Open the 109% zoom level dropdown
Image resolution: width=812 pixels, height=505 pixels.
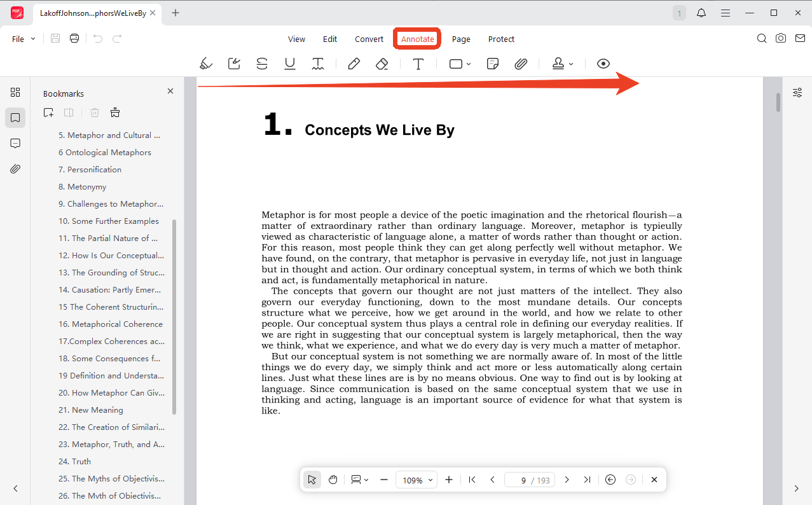point(416,480)
